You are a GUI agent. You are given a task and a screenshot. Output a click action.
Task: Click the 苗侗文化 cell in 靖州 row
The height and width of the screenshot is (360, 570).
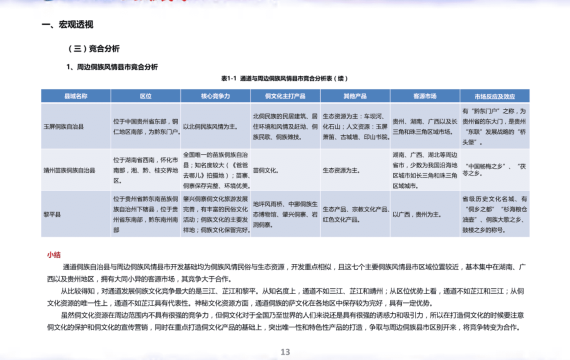pyautogui.click(x=285, y=170)
